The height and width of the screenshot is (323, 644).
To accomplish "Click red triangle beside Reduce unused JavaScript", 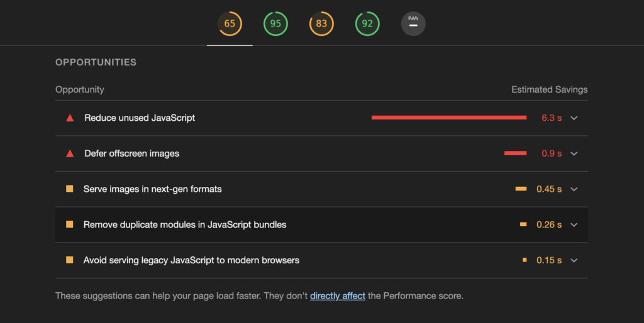I will coord(70,118).
